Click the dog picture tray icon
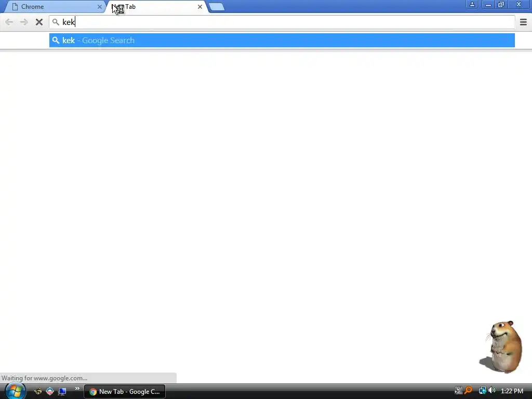 click(458, 391)
